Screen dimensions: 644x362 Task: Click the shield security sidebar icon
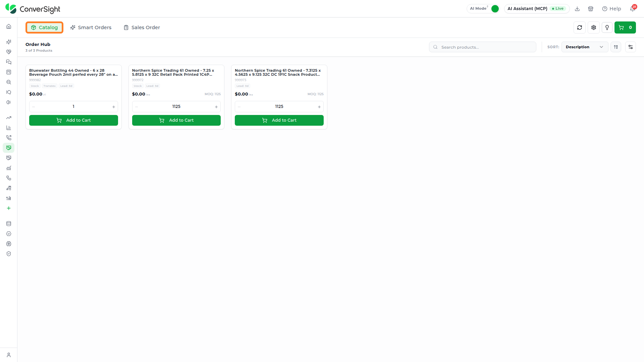point(9,254)
